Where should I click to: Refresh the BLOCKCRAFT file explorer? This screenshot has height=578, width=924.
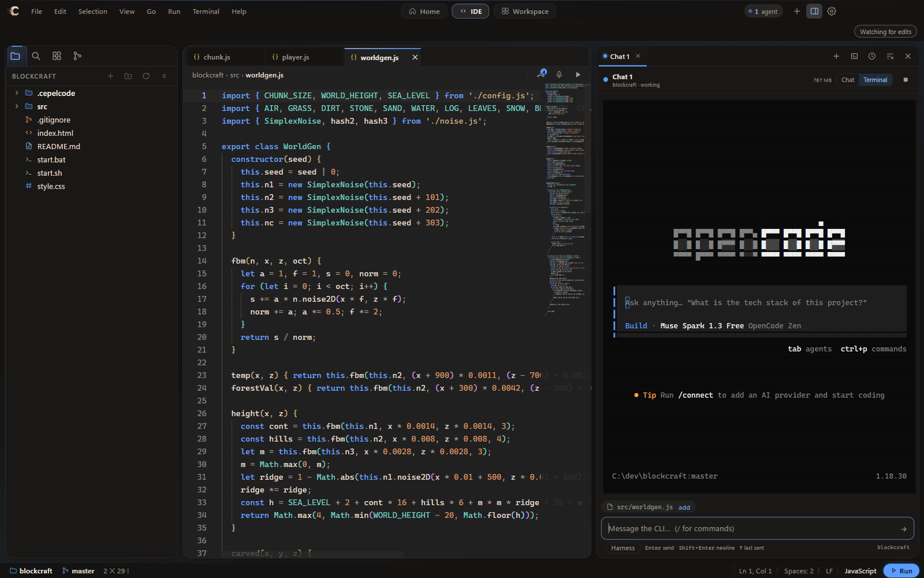tap(146, 76)
